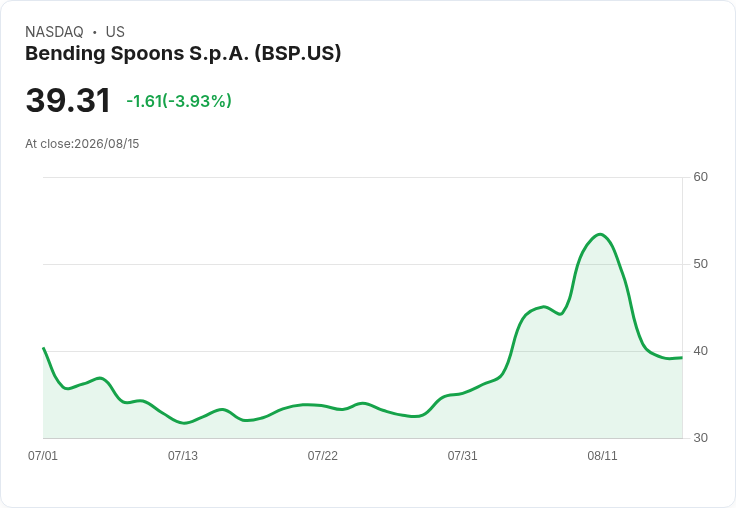The image size is (736, 508).
Task: Select the 07/13 x-axis date label
Action: (183, 455)
